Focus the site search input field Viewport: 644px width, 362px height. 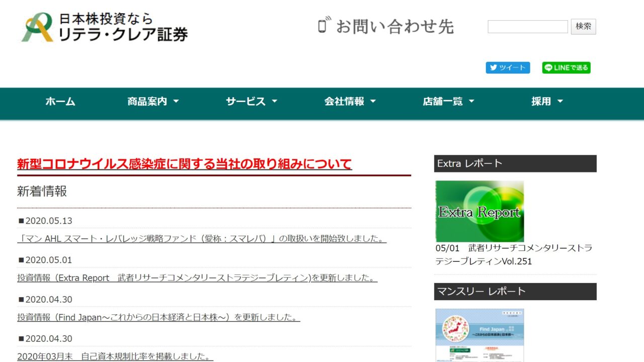(528, 27)
